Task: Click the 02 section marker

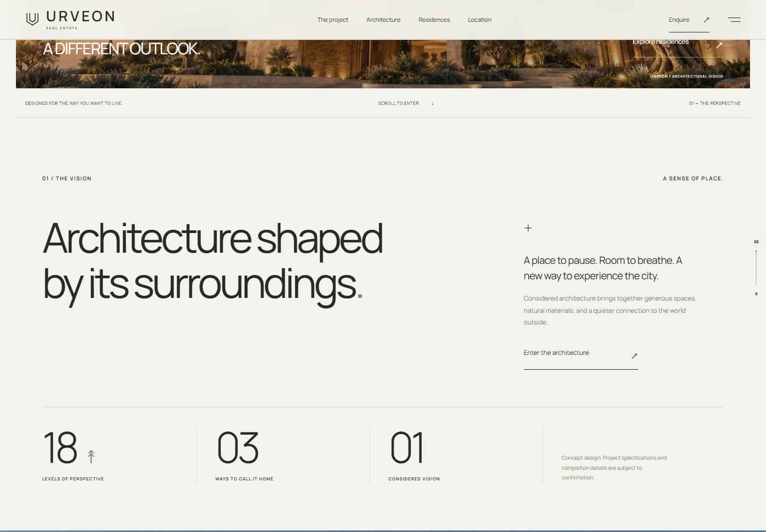Action: [756, 242]
